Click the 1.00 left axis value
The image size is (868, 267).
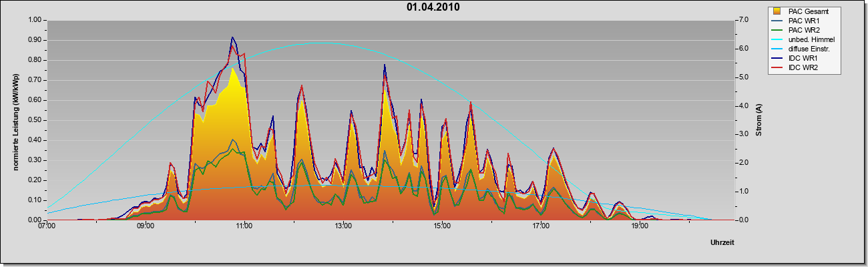(x=35, y=20)
